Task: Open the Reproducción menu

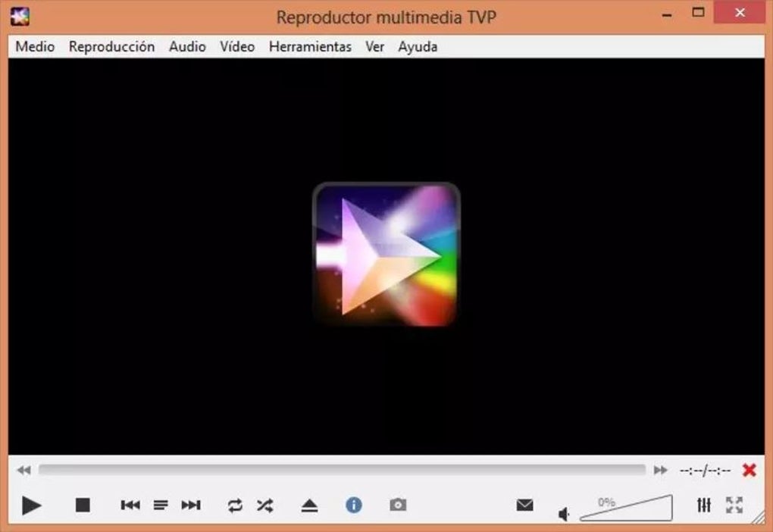Action: point(111,46)
